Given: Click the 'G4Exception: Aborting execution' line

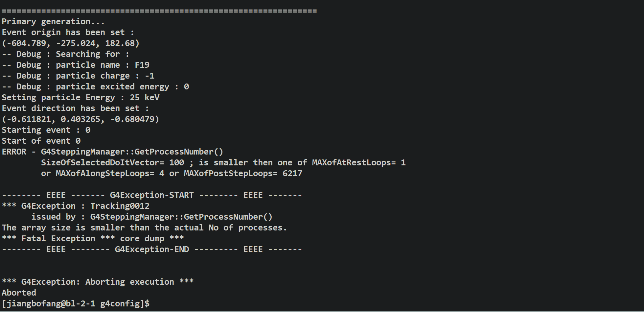Looking at the screenshot, I should (98, 282).
